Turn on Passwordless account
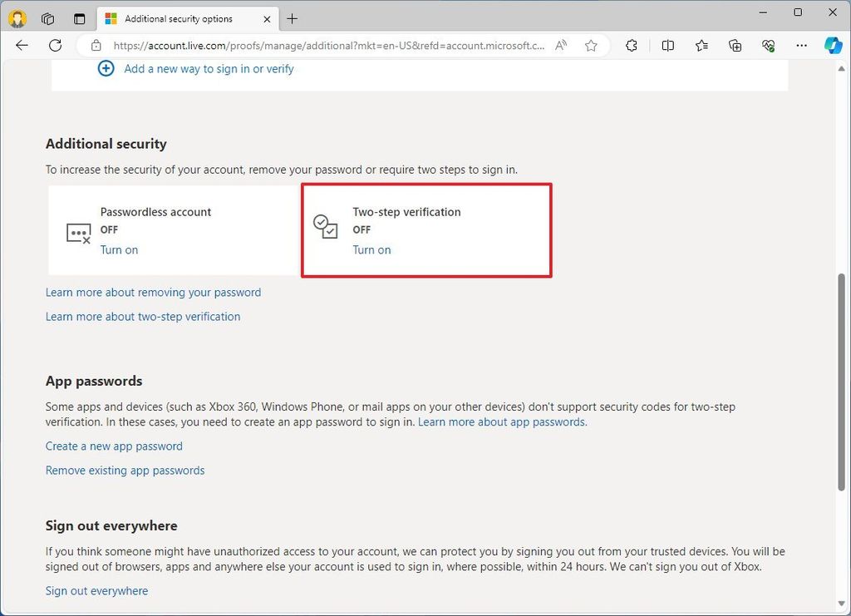This screenshot has height=616, width=851. 119,249
